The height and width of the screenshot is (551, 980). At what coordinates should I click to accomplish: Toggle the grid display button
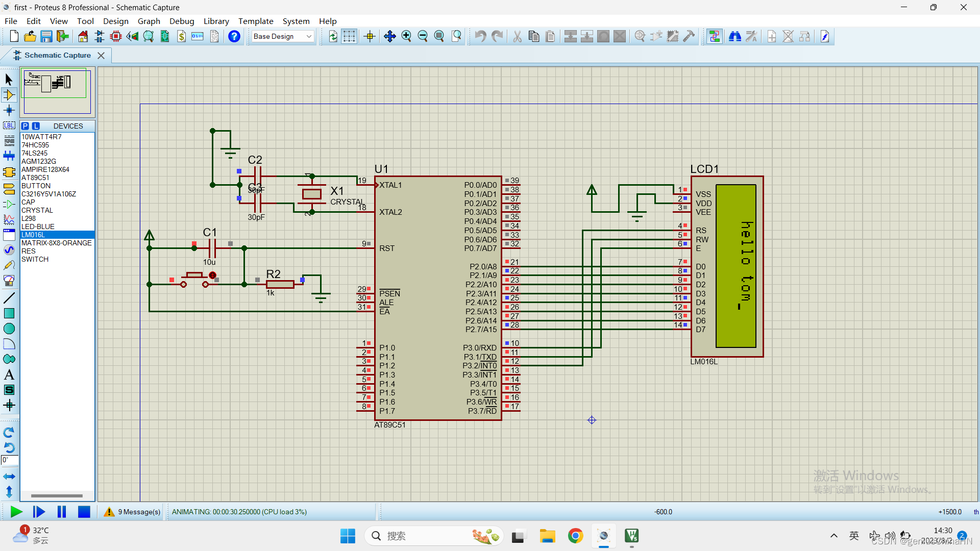click(x=349, y=36)
